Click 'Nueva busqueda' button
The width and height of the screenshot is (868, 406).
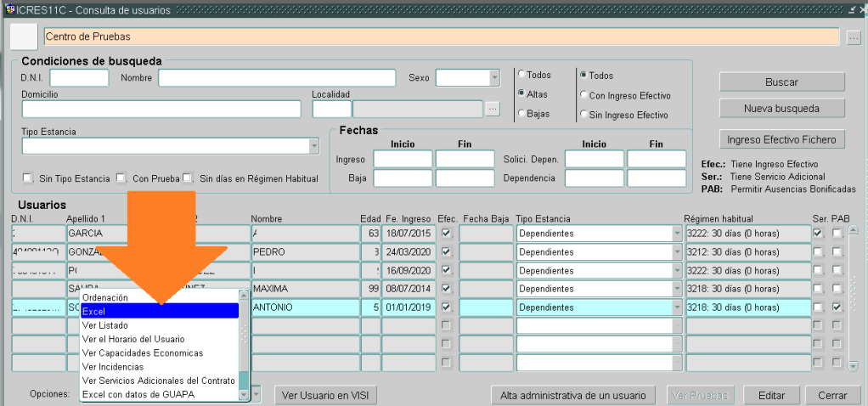[781, 109]
